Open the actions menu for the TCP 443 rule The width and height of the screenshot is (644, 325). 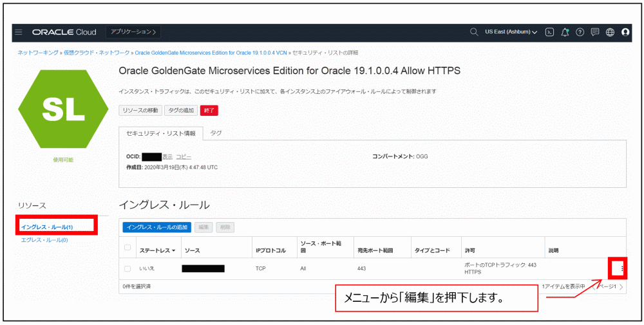[622, 269]
